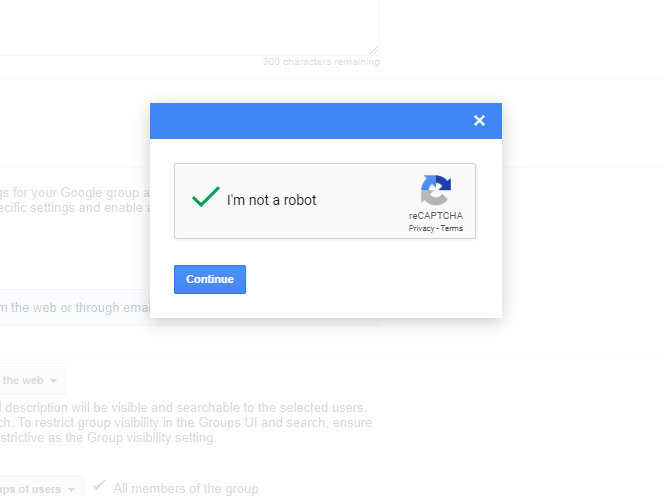Click the reCAPTCHA brand text under the logo
This screenshot has height=496, width=664.
[436, 216]
